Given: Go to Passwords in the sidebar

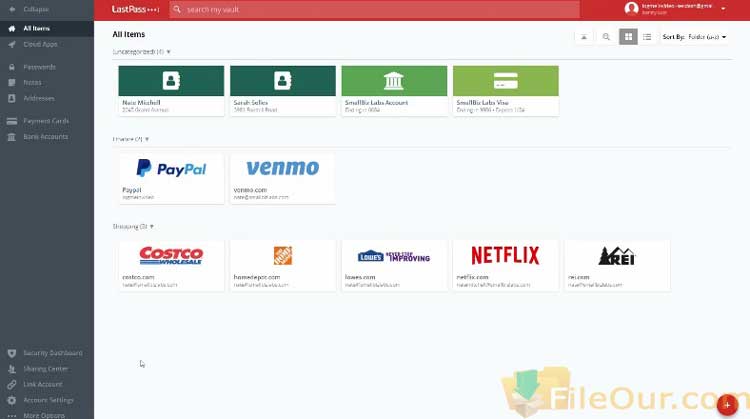Looking at the screenshot, I should click(x=47, y=67).
